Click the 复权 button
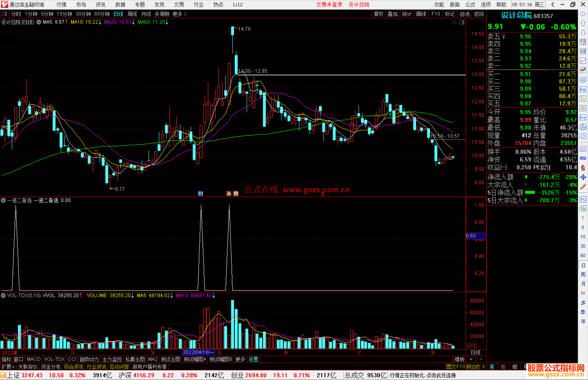 (x=379, y=14)
